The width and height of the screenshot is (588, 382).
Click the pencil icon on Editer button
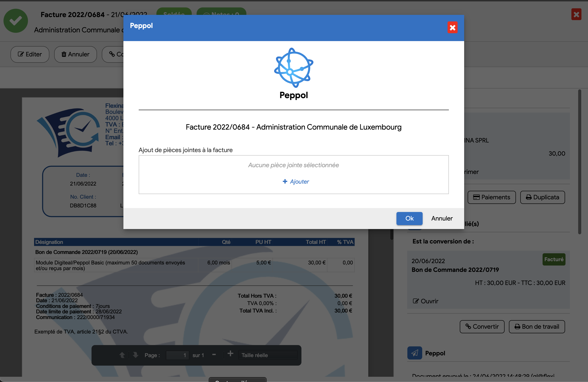pos(21,54)
